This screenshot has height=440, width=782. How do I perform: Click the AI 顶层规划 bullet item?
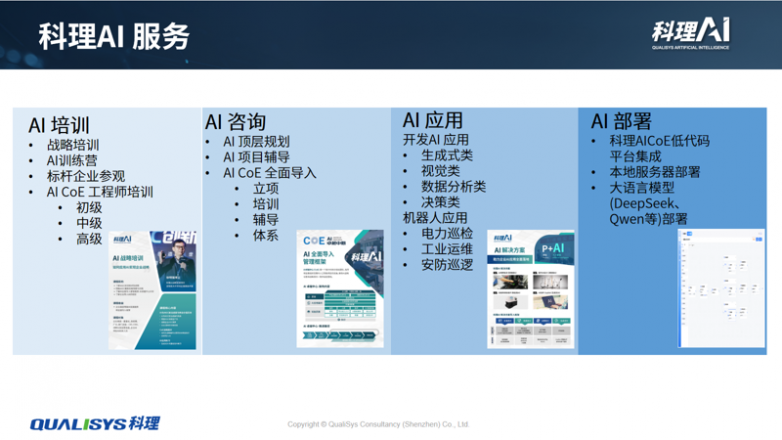click(256, 141)
